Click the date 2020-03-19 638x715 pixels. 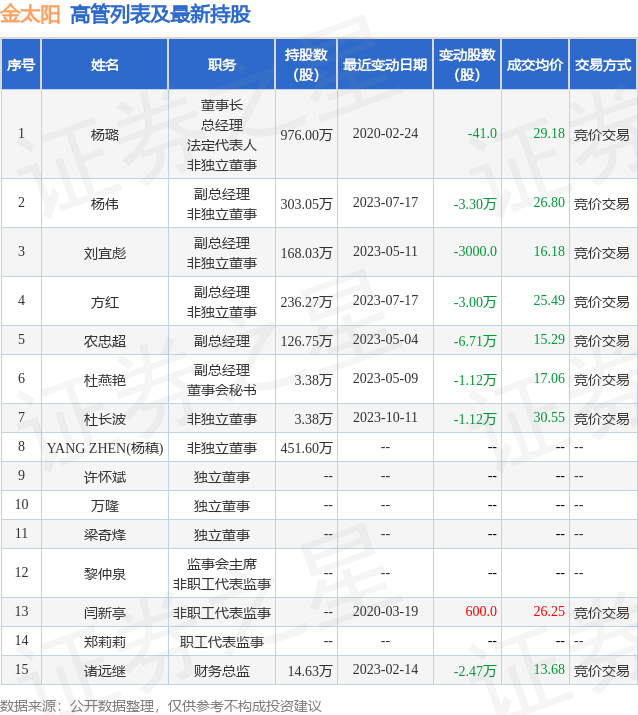click(x=385, y=611)
